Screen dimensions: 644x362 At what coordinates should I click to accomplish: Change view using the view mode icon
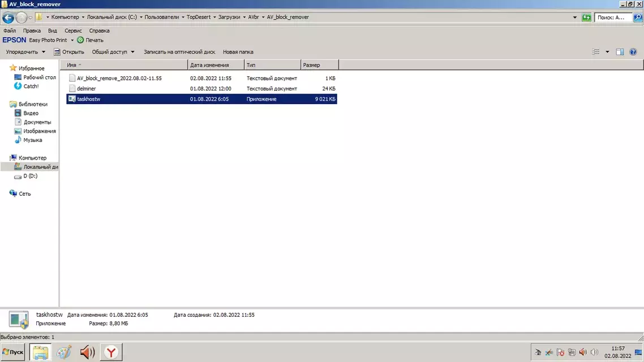coord(596,52)
